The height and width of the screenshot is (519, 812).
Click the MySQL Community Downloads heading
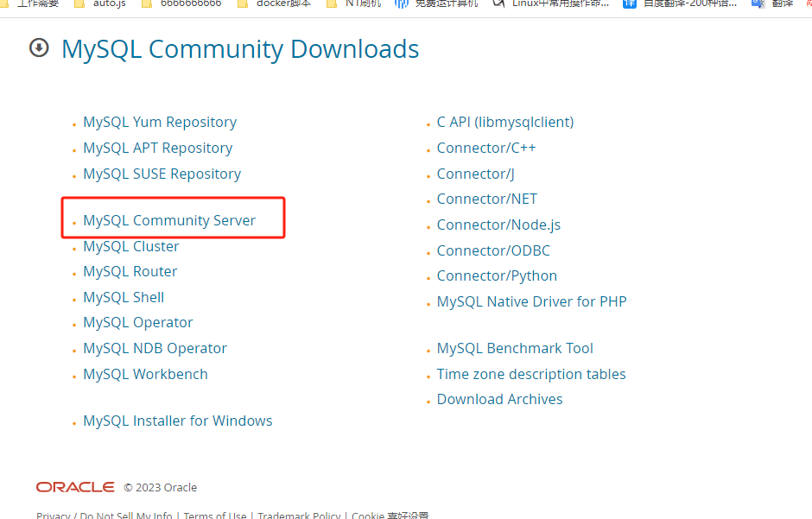[240, 49]
